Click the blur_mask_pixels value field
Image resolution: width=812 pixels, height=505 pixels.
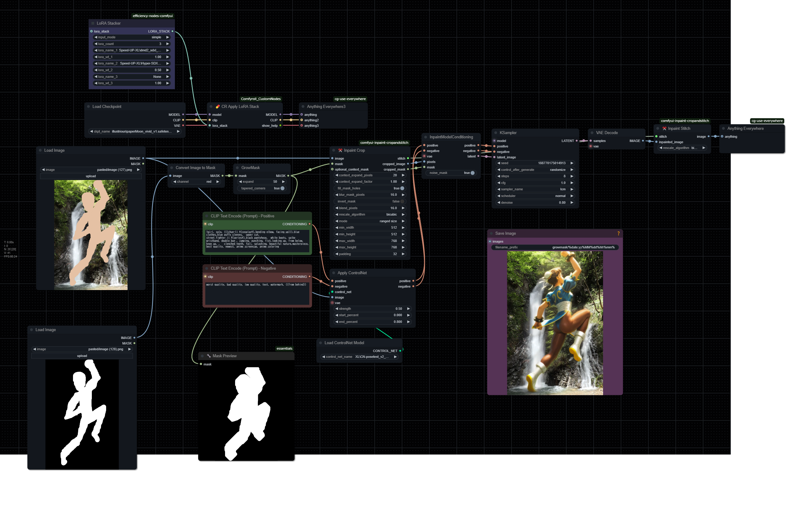point(370,195)
